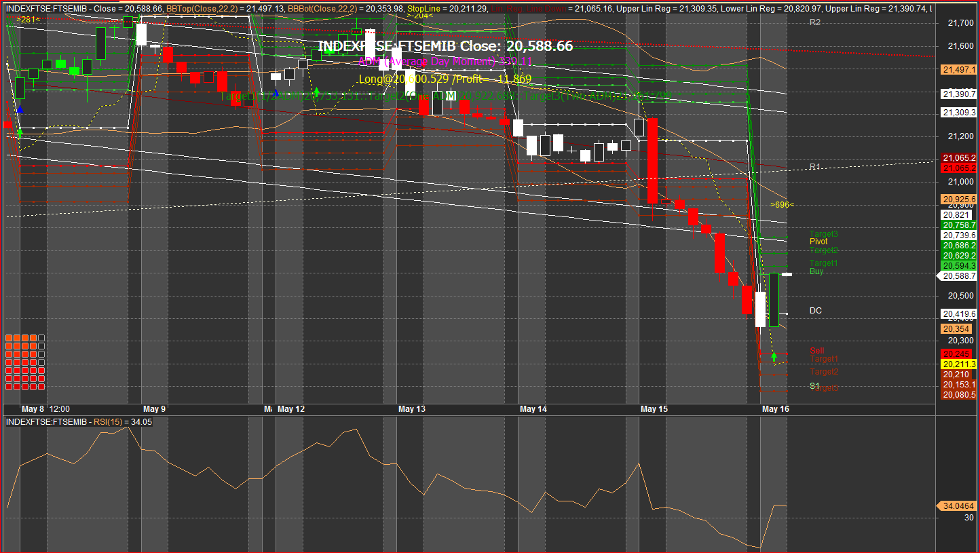980x553 pixels.
Task: Click the dark red 'Target2' label
Action: click(x=824, y=372)
